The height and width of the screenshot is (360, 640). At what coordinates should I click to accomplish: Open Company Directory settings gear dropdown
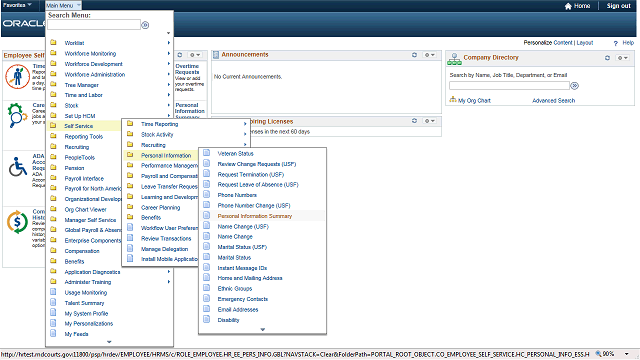623,58
